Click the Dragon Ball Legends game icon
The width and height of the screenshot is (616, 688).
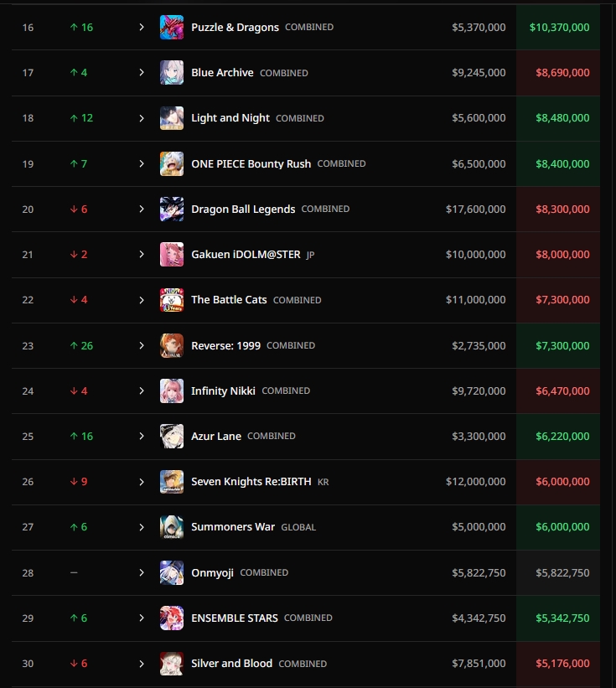pos(172,210)
